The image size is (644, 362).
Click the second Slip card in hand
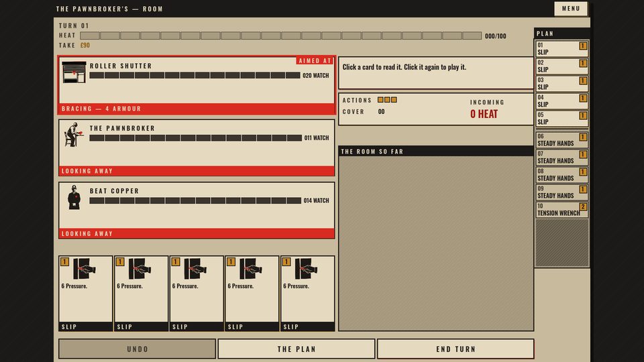141,294
